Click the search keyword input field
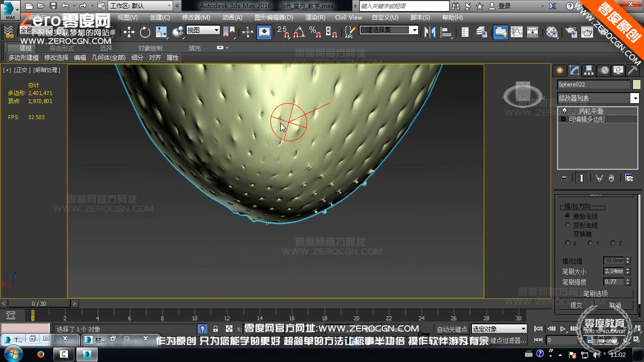Image resolution: width=644 pixels, height=362 pixels. (405, 6)
